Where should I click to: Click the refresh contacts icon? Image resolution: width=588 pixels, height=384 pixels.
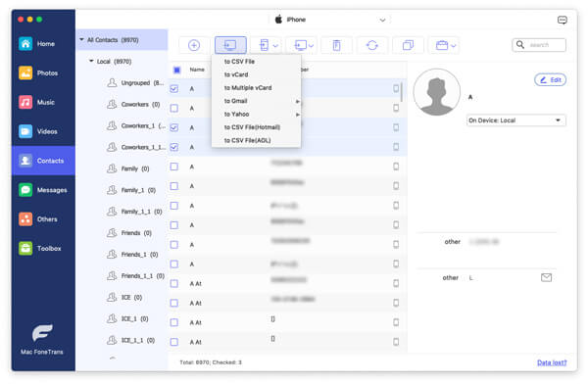click(x=372, y=45)
